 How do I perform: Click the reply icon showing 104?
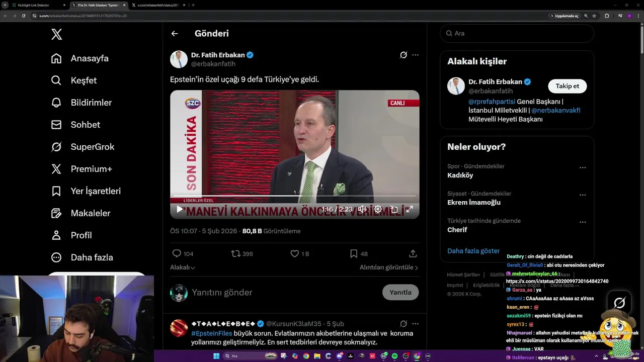point(177,254)
